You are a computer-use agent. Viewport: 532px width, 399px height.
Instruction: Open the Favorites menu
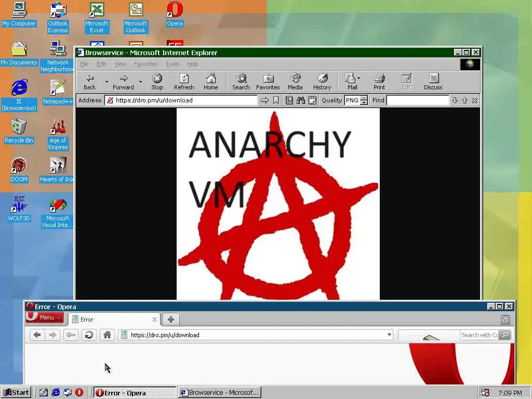[145, 64]
